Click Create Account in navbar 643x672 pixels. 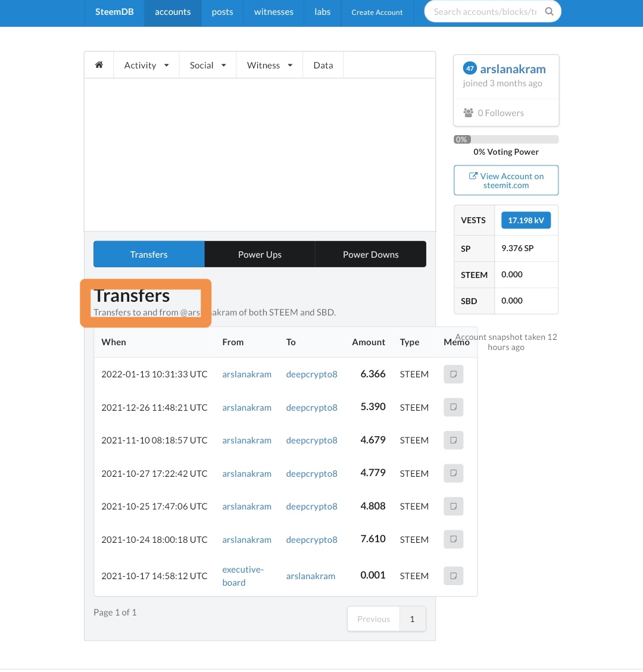point(377,12)
